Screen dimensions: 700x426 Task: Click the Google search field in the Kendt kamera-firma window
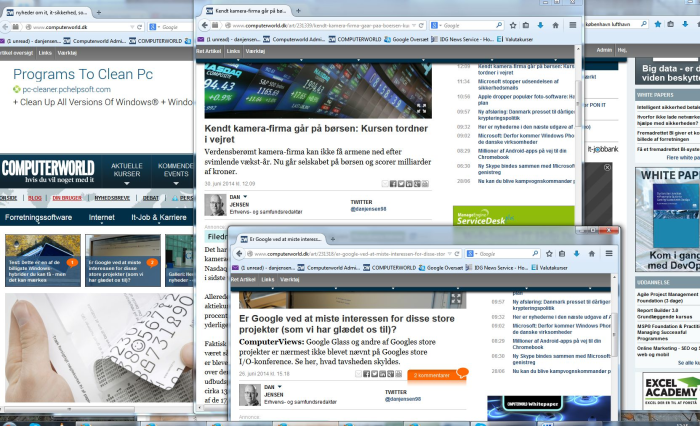pyautogui.click(x=469, y=25)
